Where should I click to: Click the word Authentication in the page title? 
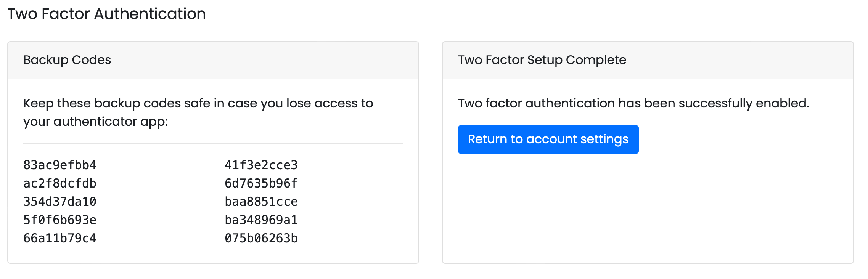click(x=150, y=14)
